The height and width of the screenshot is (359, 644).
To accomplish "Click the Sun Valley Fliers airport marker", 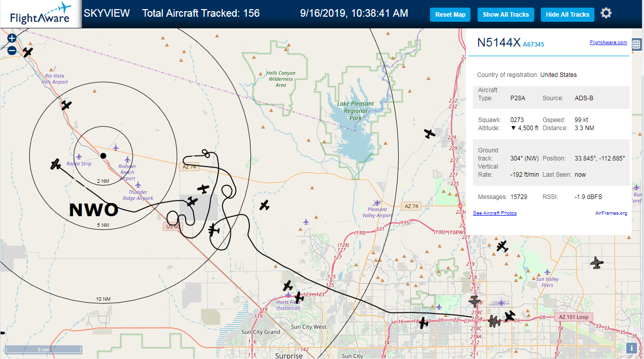I will pyautogui.click(x=547, y=272).
